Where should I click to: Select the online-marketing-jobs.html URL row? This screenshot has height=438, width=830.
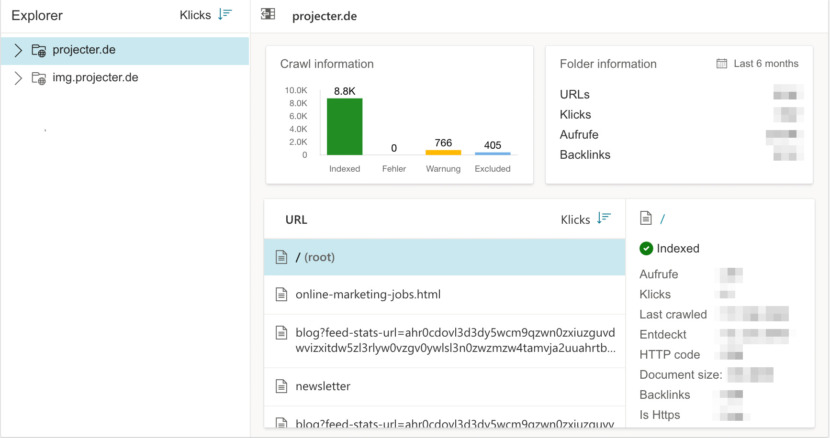click(x=445, y=294)
